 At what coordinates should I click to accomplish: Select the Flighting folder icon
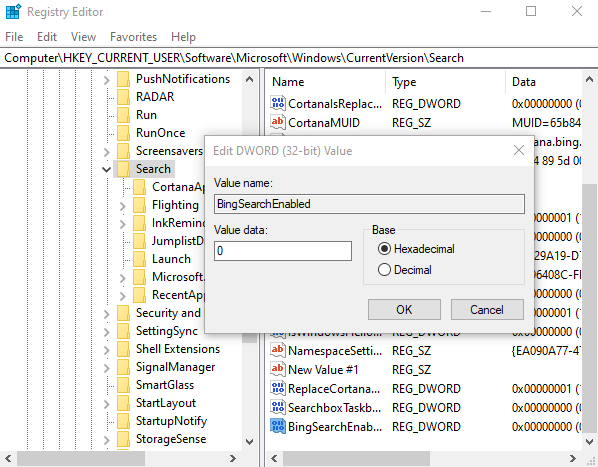[x=139, y=205]
